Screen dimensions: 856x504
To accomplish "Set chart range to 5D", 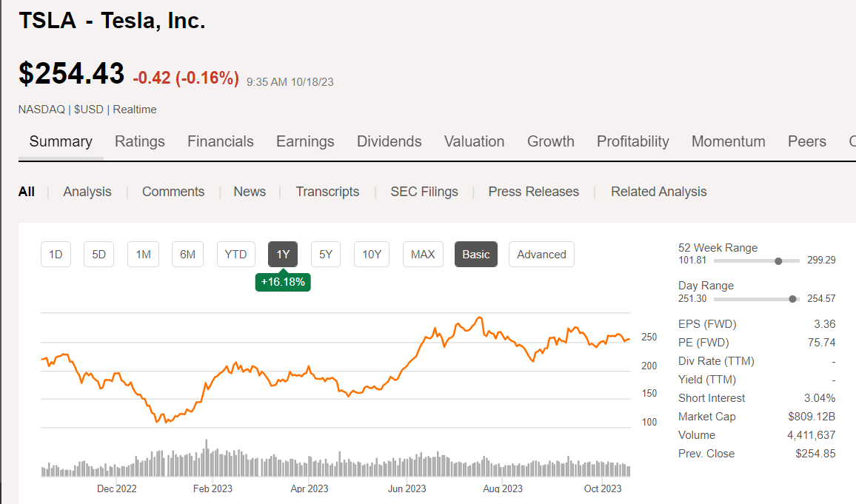I will click(98, 254).
